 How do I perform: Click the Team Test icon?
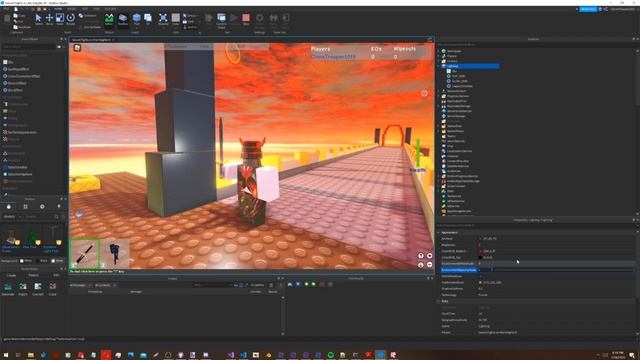[273, 19]
